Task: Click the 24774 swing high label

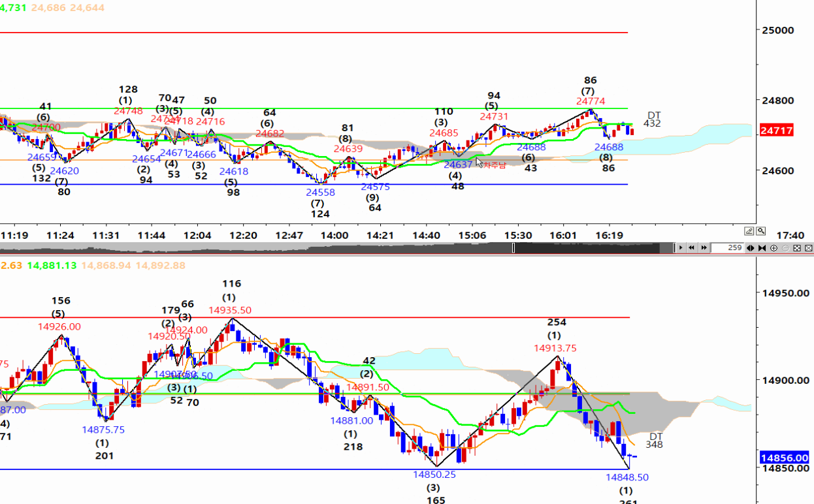Action: click(590, 101)
